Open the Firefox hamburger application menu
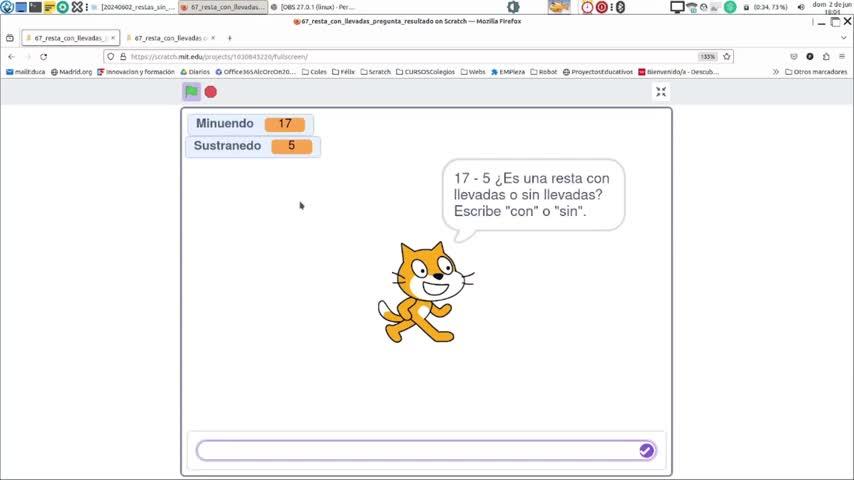This screenshot has width=854, height=480. click(x=842, y=57)
